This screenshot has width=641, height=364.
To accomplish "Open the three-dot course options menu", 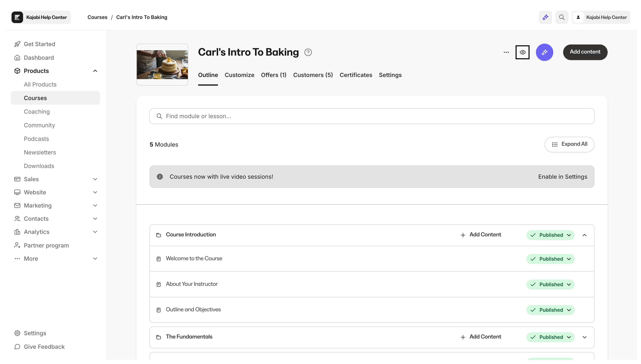I will click(506, 52).
